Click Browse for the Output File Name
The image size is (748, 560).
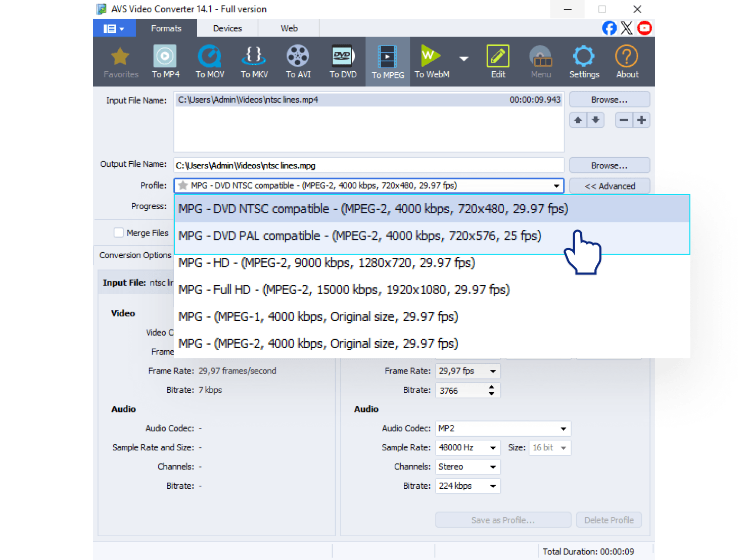pyautogui.click(x=609, y=165)
